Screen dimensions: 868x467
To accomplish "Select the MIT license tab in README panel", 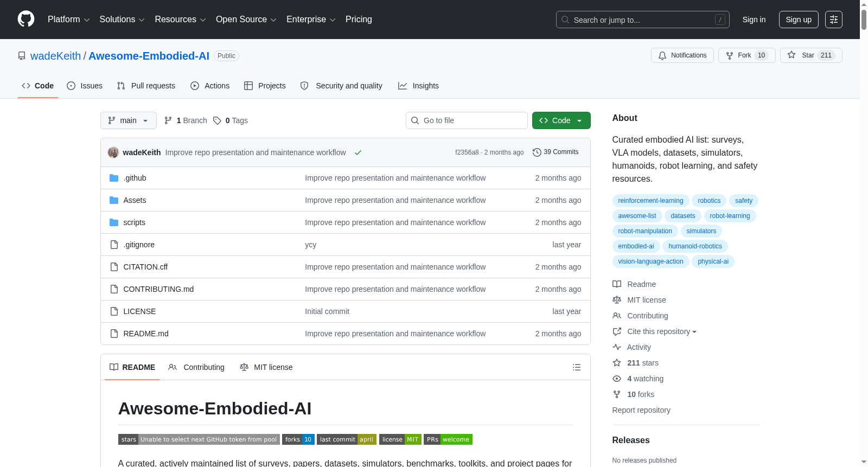I will [x=266, y=367].
